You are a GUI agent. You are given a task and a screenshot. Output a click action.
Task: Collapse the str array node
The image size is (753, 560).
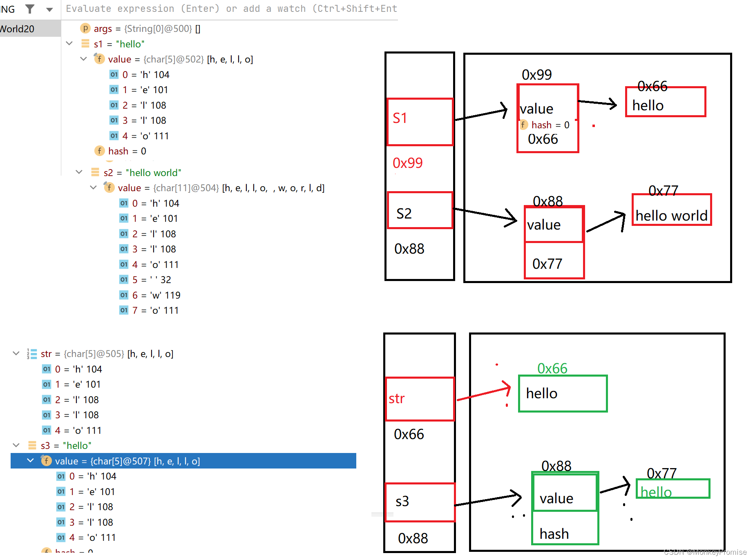pos(16,353)
